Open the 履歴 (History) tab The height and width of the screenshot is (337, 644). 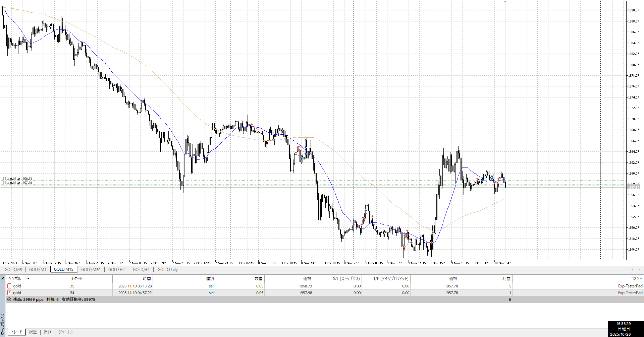click(x=33, y=332)
